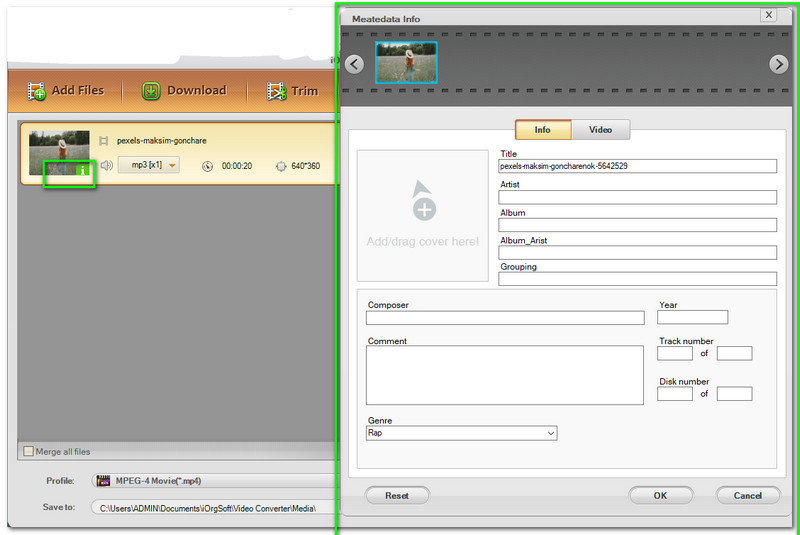This screenshot has height=535, width=800.
Task: Open the Trim tool
Action: coord(277,91)
